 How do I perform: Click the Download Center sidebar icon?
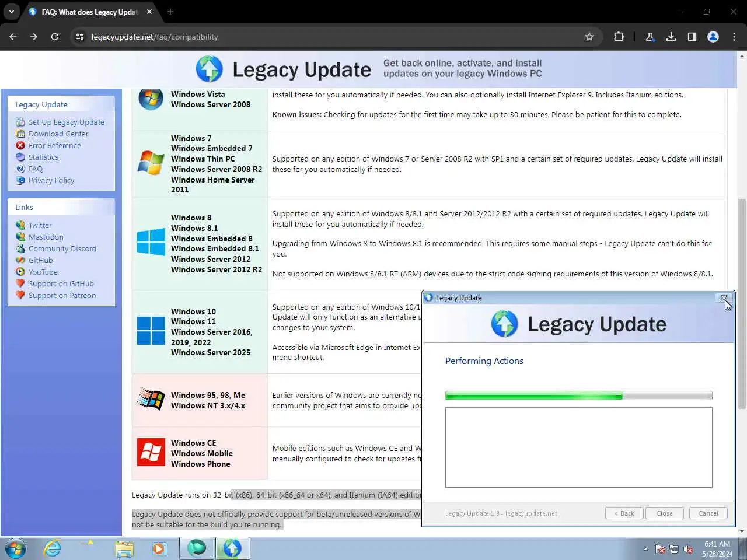[20, 134]
